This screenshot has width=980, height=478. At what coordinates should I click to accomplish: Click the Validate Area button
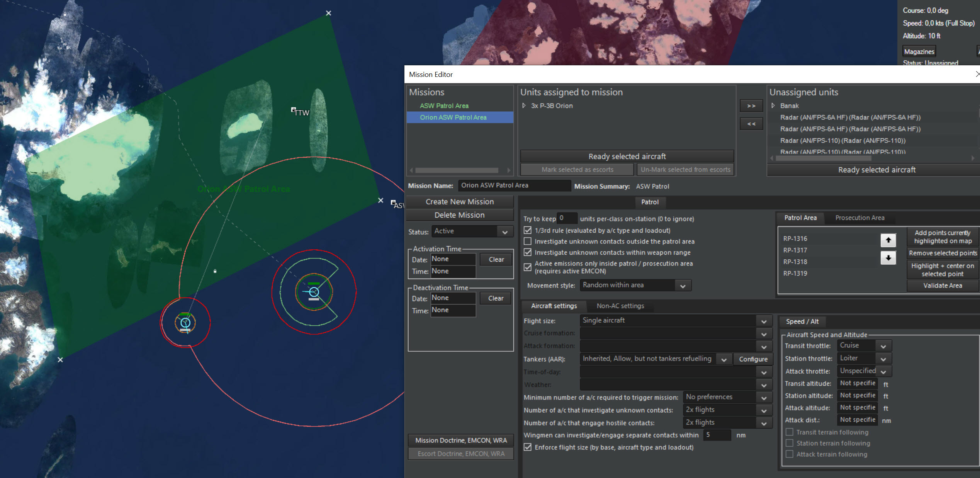942,286
